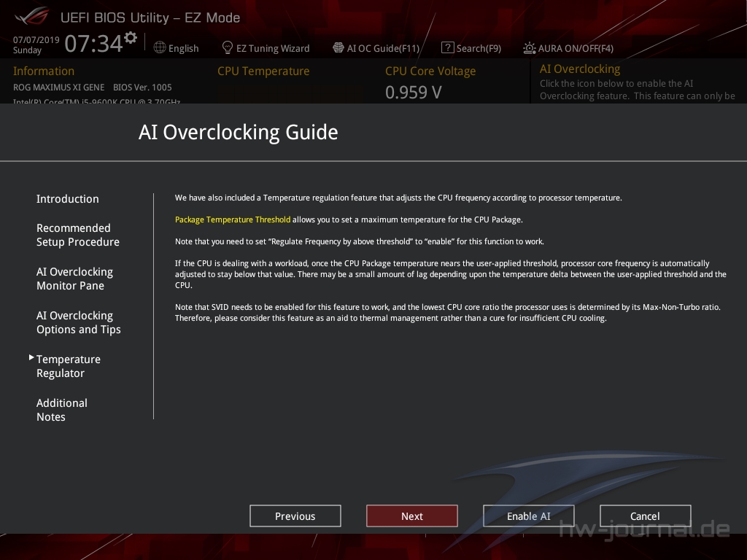
Task: Click the ROG logo in the header
Action: 31,17
